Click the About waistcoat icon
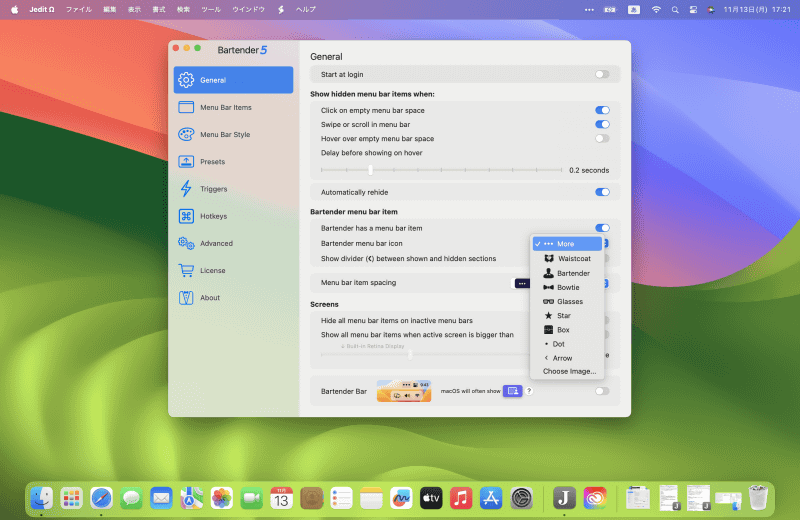This screenshot has width=800, height=520. pyautogui.click(x=186, y=298)
